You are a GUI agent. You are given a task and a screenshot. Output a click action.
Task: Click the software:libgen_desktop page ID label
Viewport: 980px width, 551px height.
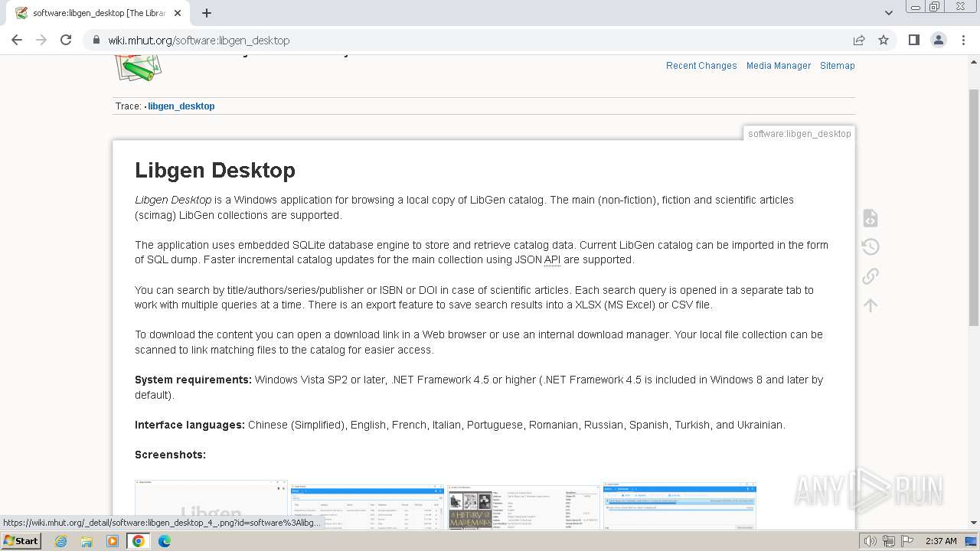[799, 134]
